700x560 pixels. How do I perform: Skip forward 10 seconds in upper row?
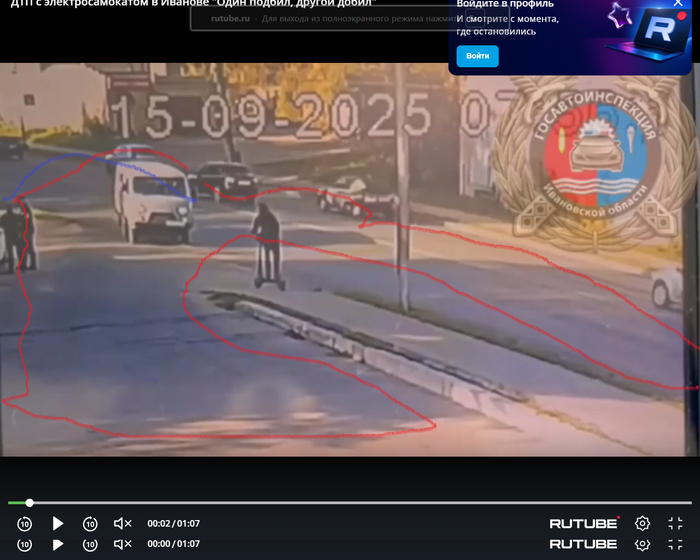pos(90,524)
